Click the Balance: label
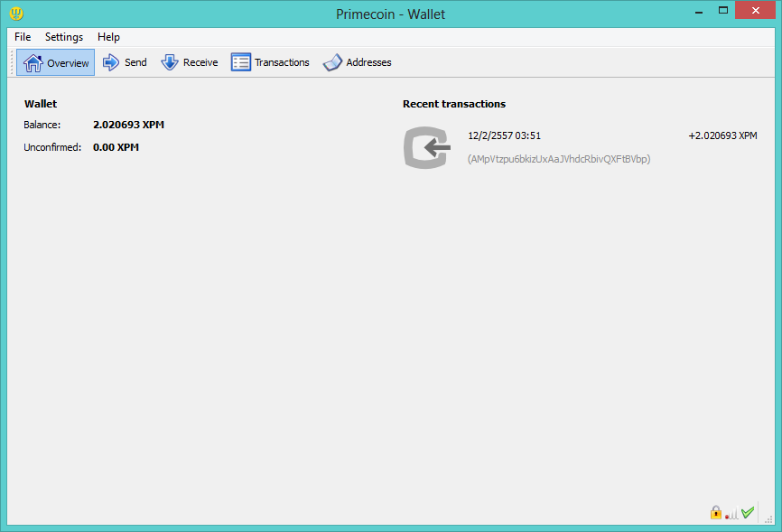This screenshot has width=782, height=532. tap(42, 125)
